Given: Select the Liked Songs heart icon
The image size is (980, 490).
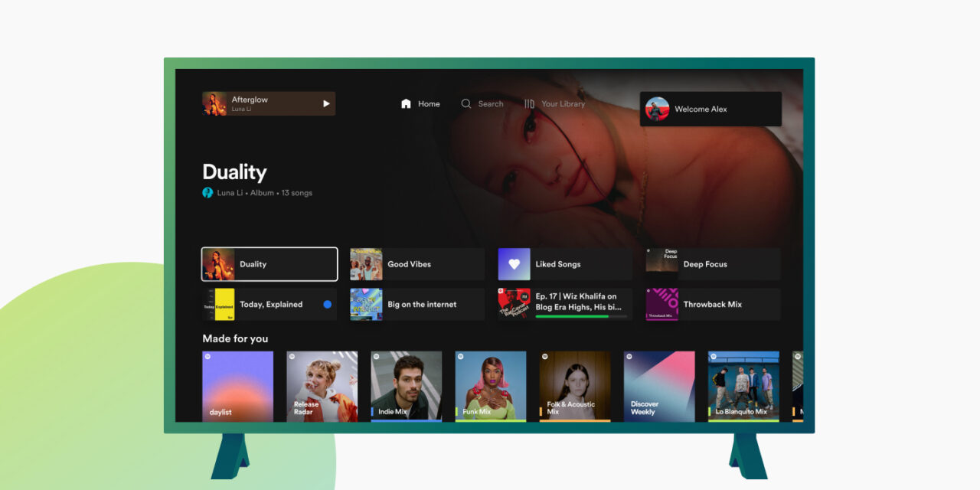Looking at the screenshot, I should coord(514,264).
